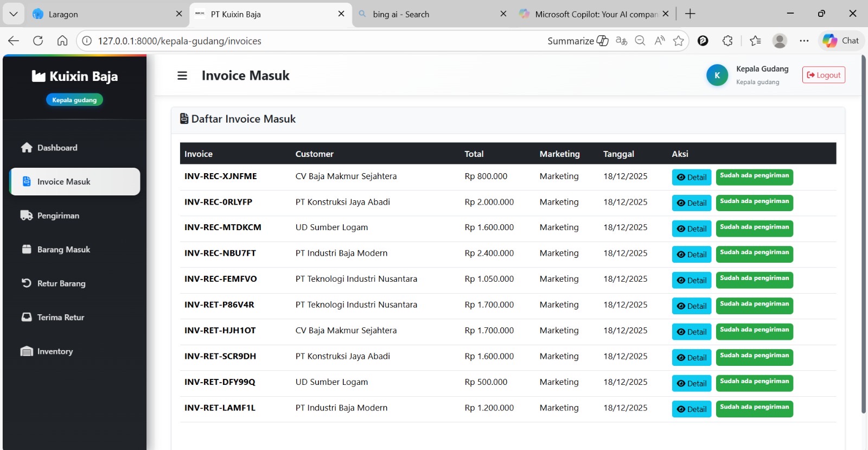Open the tab actions dropdown arrow
Image resolution: width=868 pixels, height=450 pixels.
(14, 14)
